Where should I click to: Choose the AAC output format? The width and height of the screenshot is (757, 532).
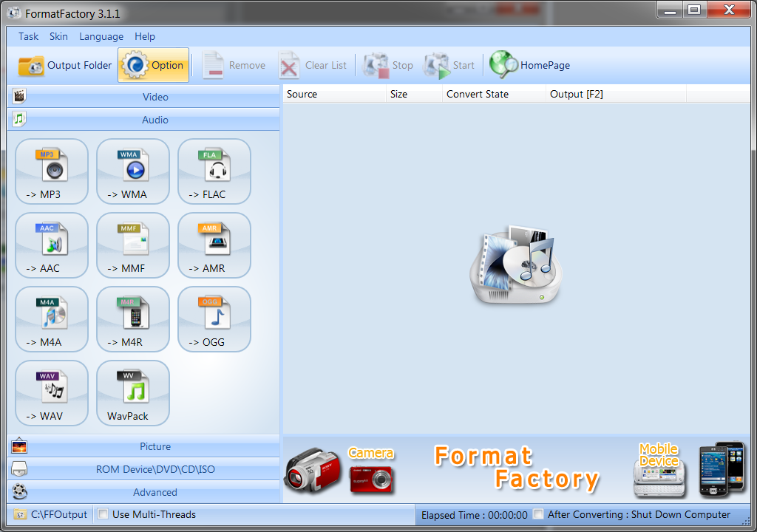click(51, 245)
